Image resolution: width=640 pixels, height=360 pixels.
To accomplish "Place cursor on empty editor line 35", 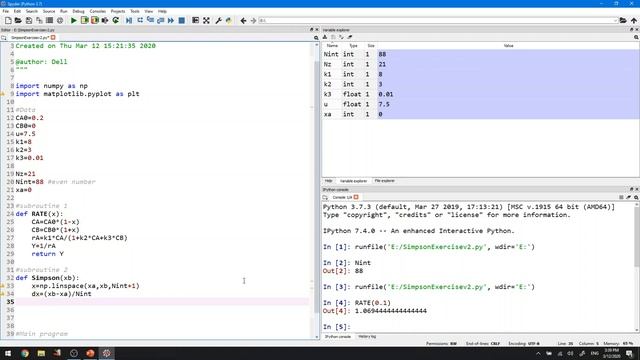I will pyautogui.click(x=162, y=302).
